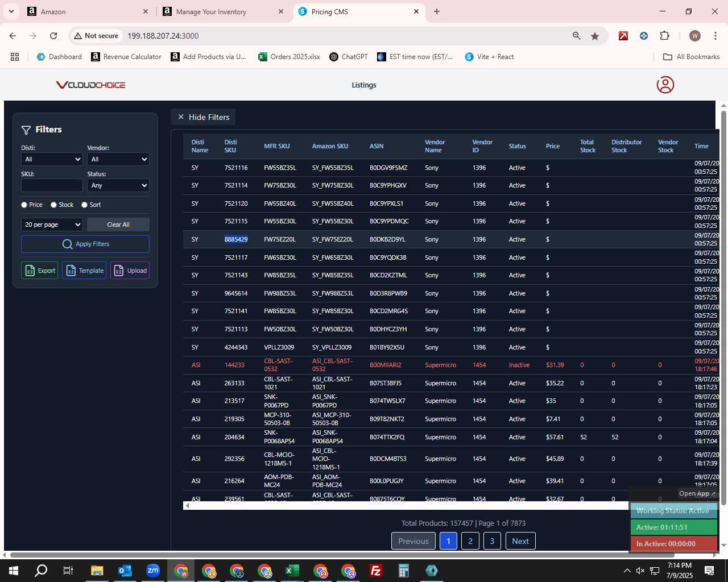Open the blue circular browser extension

point(644,36)
